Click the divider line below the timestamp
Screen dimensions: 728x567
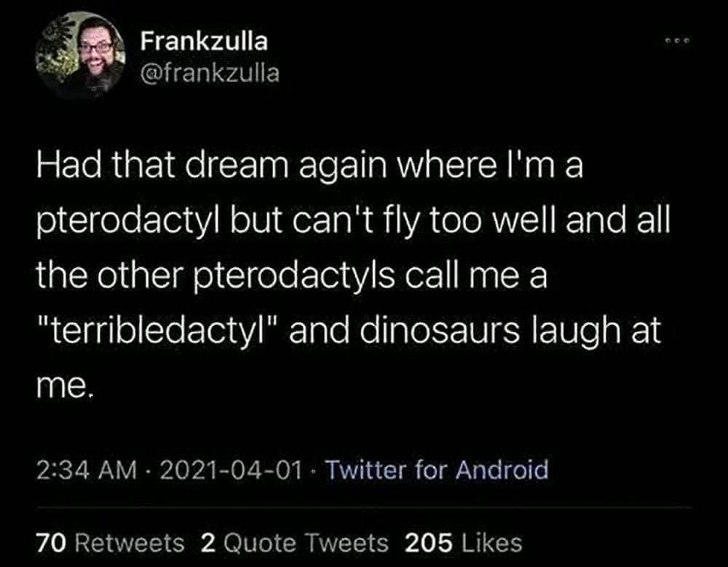pos(364,504)
